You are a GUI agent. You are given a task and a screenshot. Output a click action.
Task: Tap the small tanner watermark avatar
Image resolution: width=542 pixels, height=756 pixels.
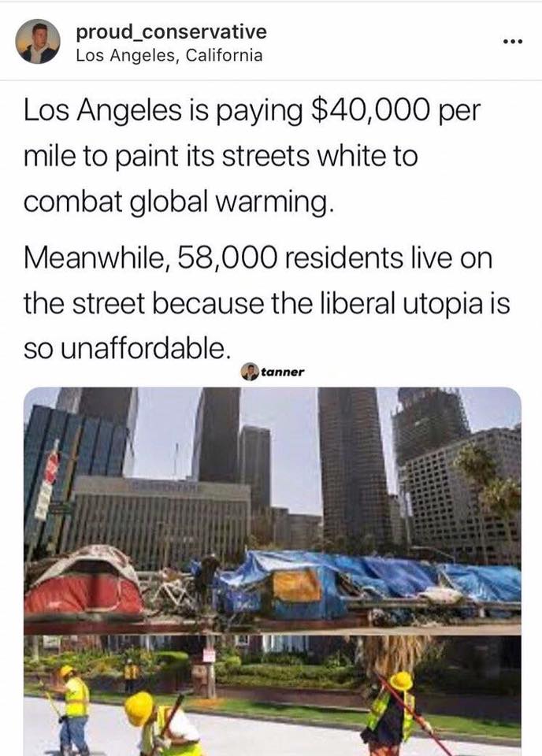click(x=249, y=372)
